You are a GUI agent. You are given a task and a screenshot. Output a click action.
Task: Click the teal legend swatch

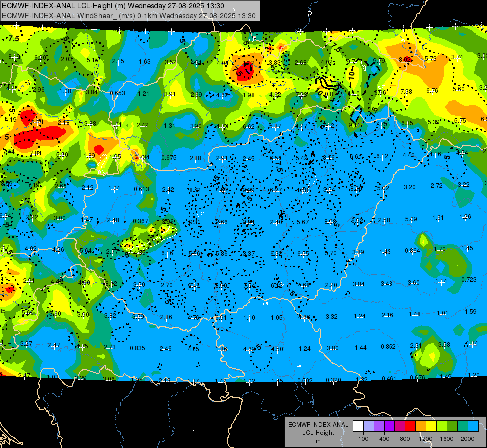[463, 426]
